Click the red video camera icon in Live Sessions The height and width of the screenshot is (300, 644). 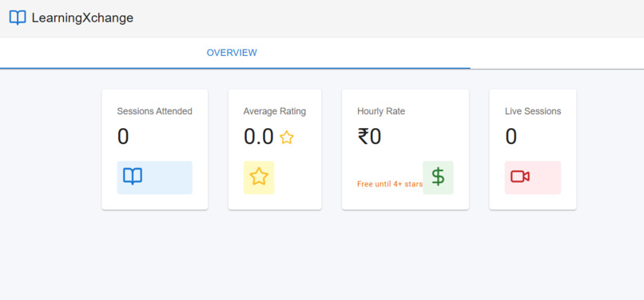(520, 177)
